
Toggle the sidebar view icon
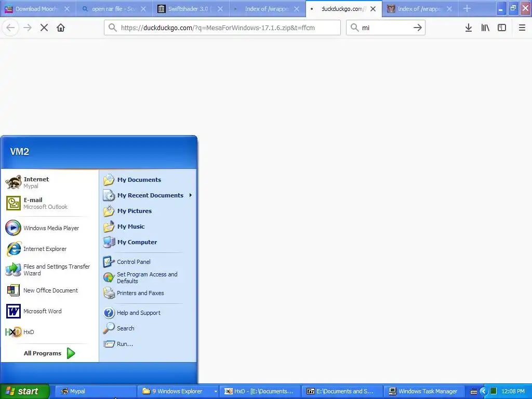click(502, 28)
